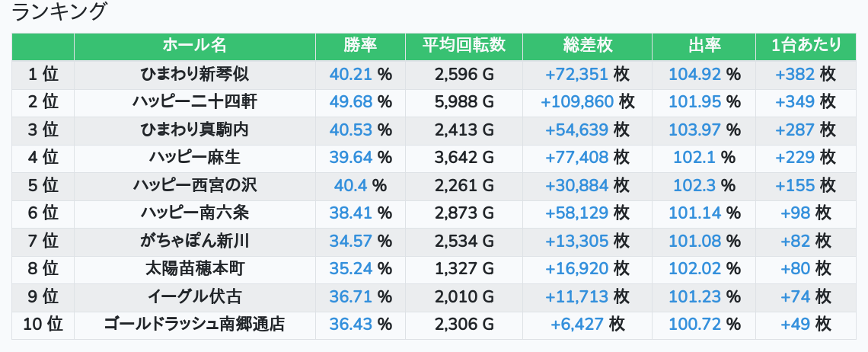Viewport: 868px width, 352px height.
Task: Open the ハッピー二十四軒 hall entry
Action: click(194, 101)
